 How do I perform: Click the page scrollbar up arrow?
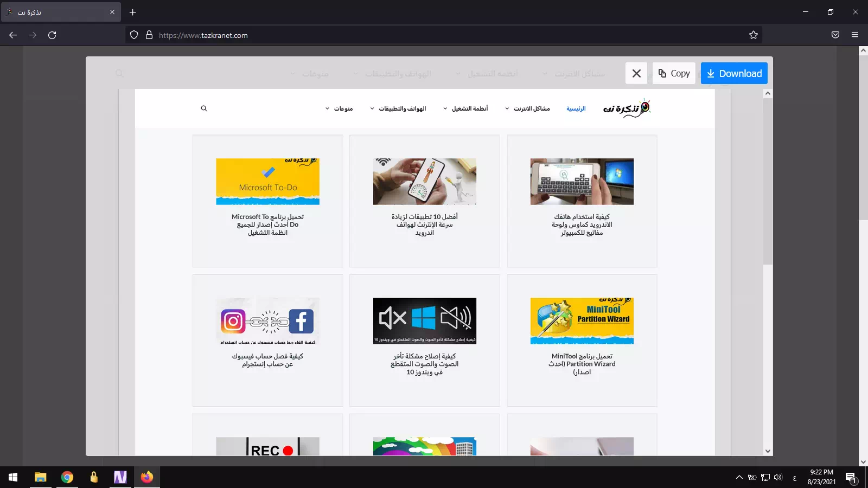pyautogui.click(x=863, y=50)
